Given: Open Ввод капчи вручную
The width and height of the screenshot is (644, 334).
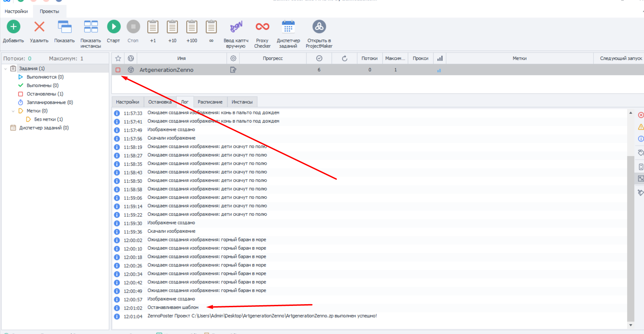Looking at the screenshot, I should 236,34.
